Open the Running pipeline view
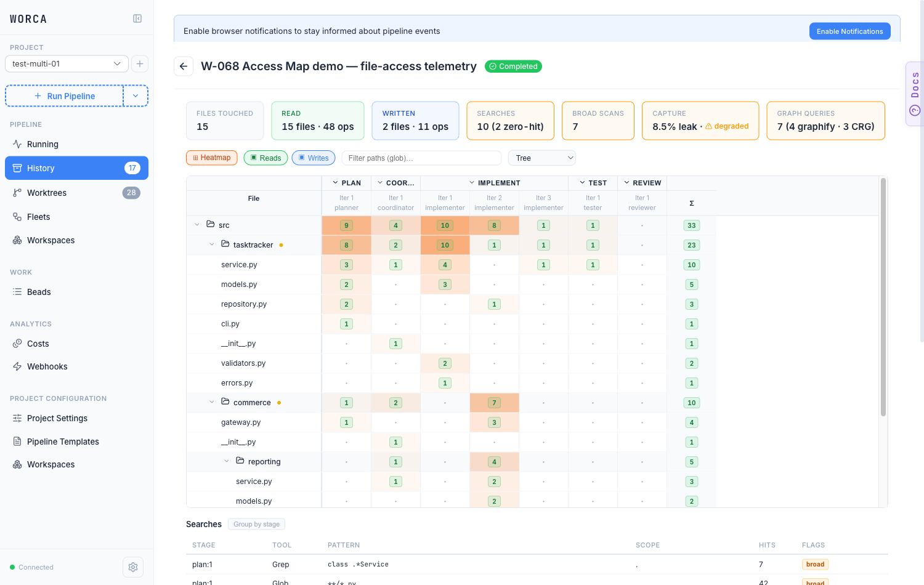924x585 pixels. [76, 144]
